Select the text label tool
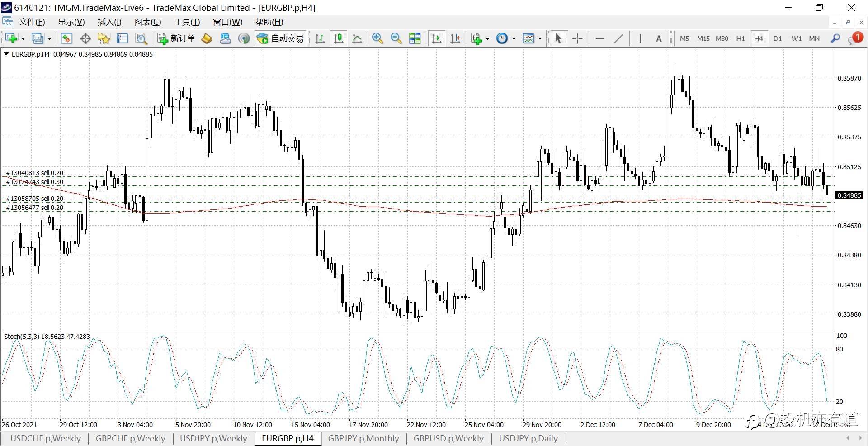The height and width of the screenshot is (446, 868). 659,38
